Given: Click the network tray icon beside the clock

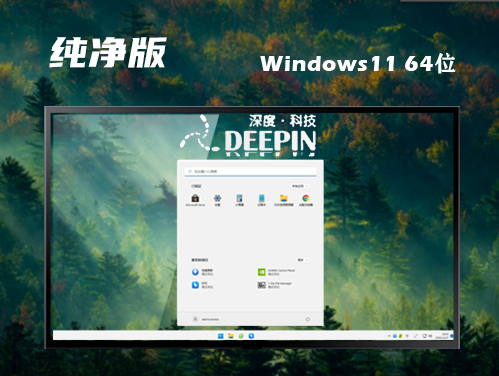Looking at the screenshot, I should (x=424, y=336).
